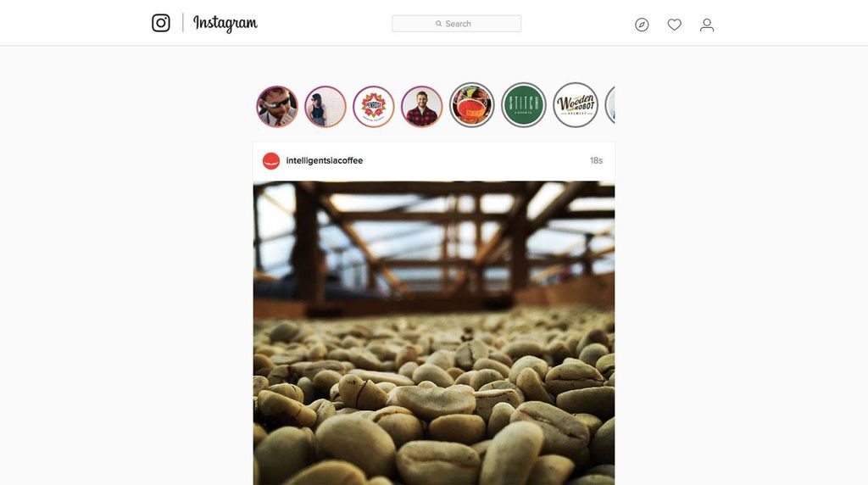
Task: Open Explore via the compass icon
Action: (642, 25)
